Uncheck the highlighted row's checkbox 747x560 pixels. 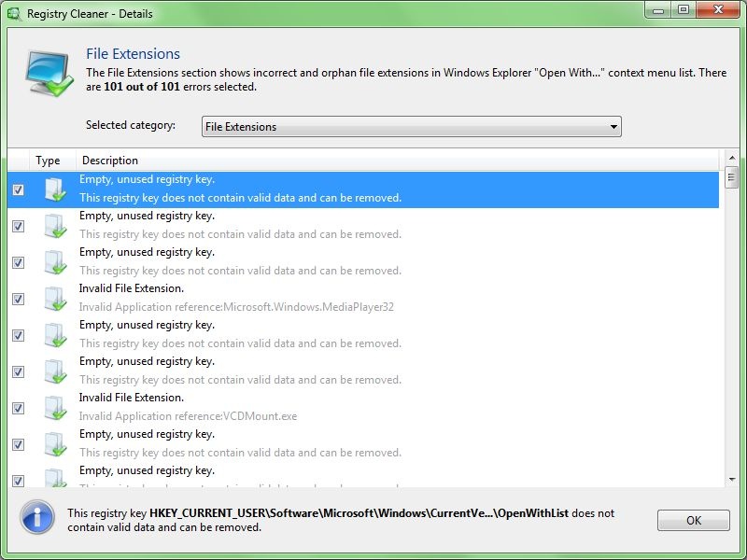pyautogui.click(x=18, y=190)
